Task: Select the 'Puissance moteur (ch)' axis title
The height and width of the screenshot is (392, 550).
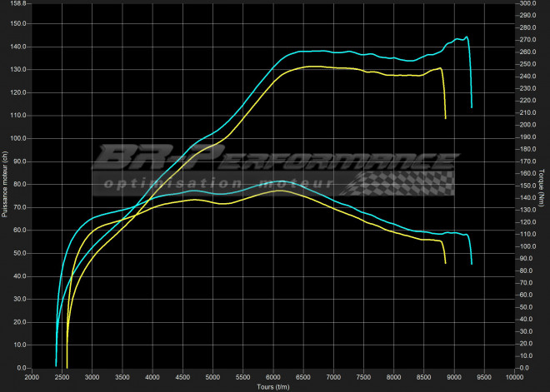Action: 5,185
